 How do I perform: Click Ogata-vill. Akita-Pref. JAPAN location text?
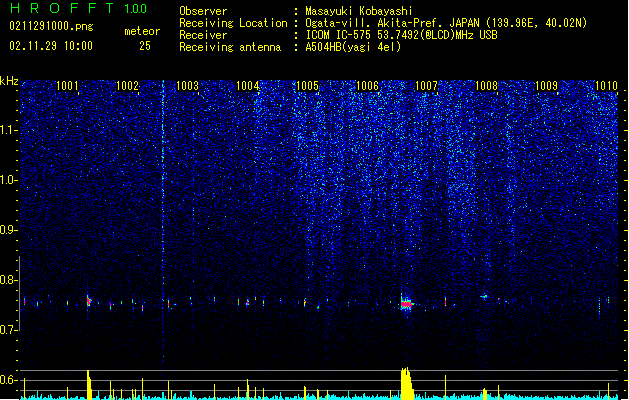click(446, 23)
